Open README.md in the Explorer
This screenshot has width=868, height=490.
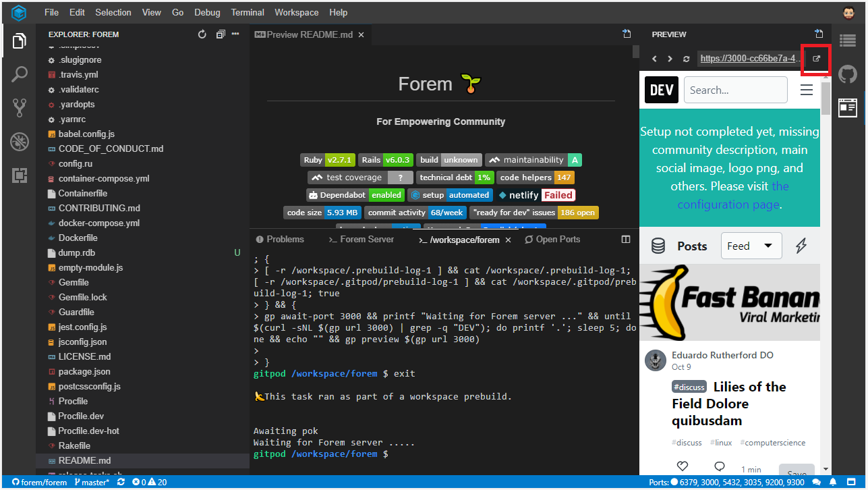84,460
